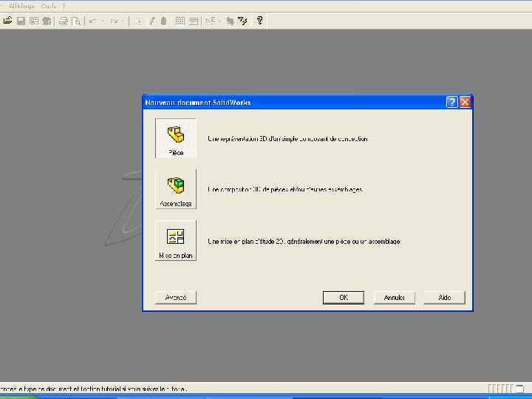532x399 pixels.
Task: Click the dialog title bar help button
Action: pos(452,102)
